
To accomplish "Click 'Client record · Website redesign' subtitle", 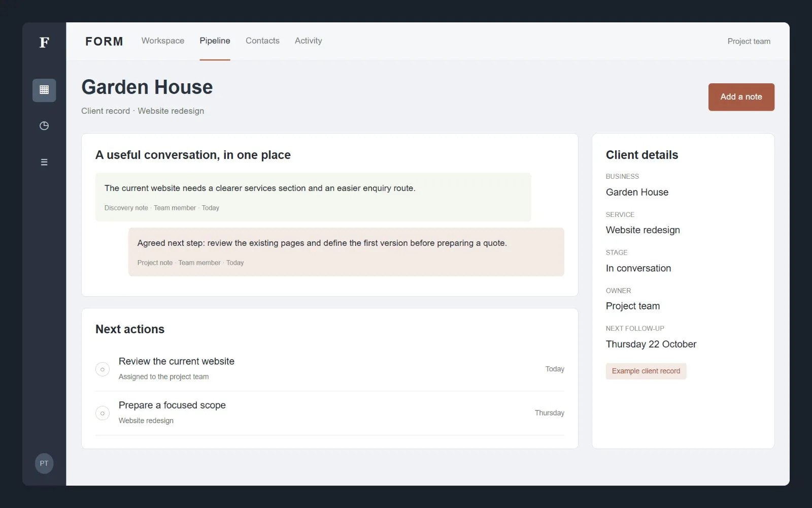I will click(143, 111).
